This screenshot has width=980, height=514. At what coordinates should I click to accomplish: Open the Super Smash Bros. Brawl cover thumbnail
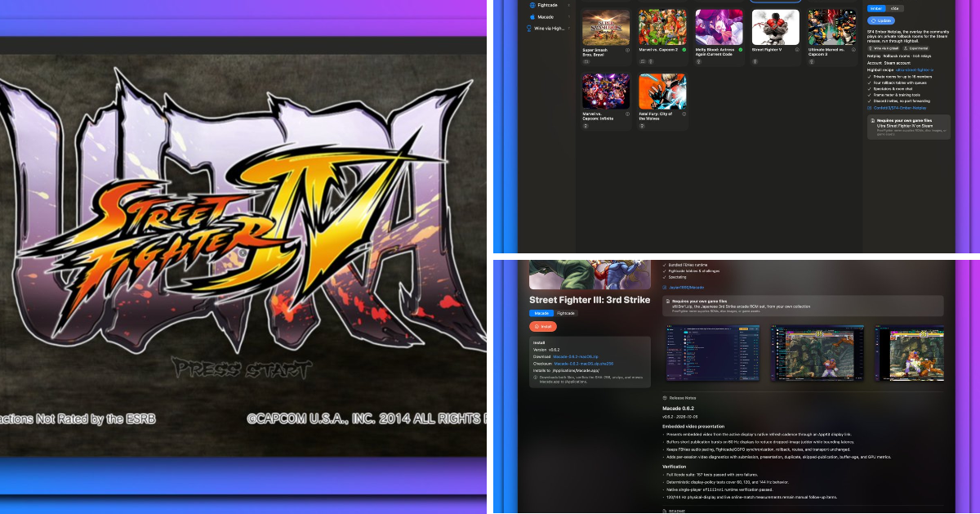[606, 27]
